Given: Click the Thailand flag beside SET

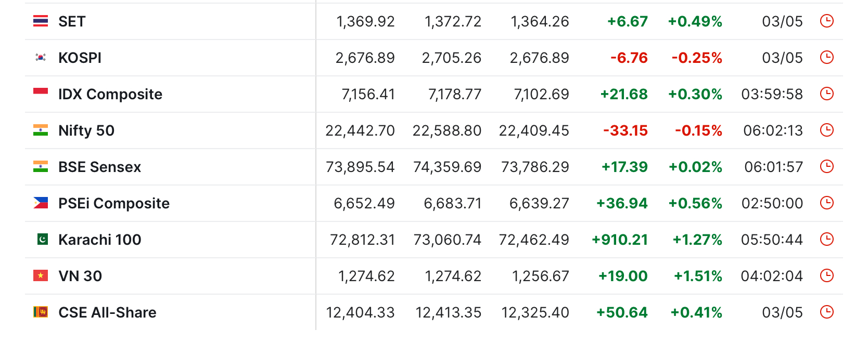Looking at the screenshot, I should tap(41, 21).
